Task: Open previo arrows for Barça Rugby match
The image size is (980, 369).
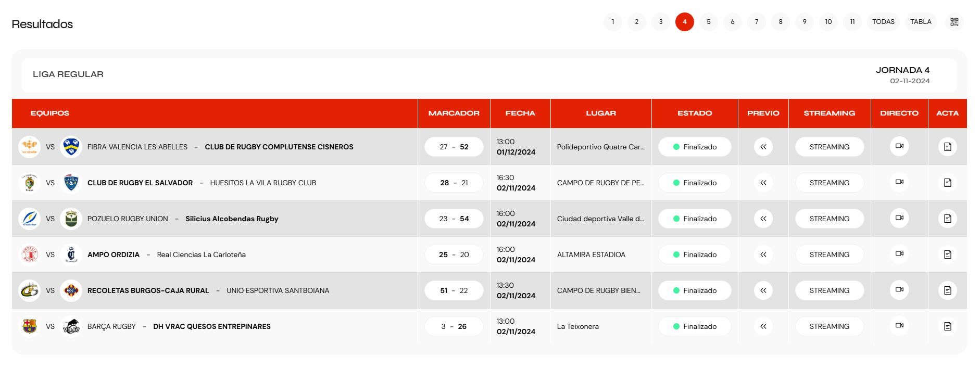Action: (763, 326)
